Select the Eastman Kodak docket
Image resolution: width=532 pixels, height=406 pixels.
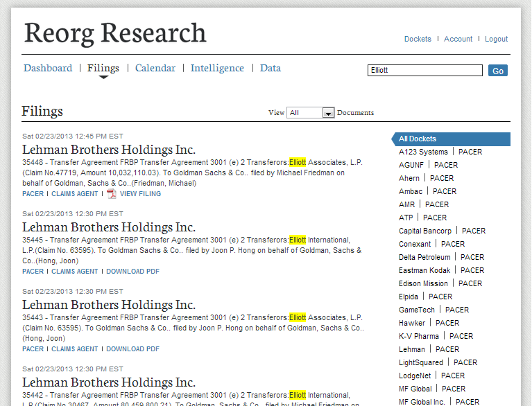(x=424, y=270)
